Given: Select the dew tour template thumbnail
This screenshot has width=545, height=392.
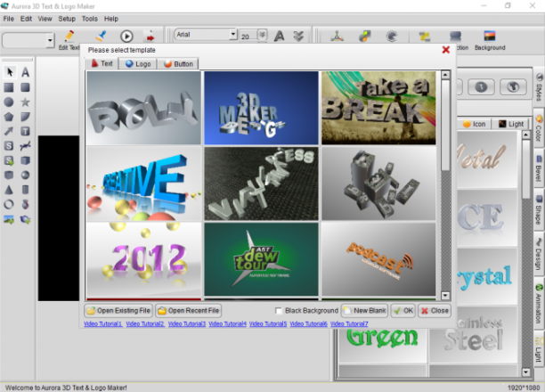Looking at the screenshot, I should [262, 259].
